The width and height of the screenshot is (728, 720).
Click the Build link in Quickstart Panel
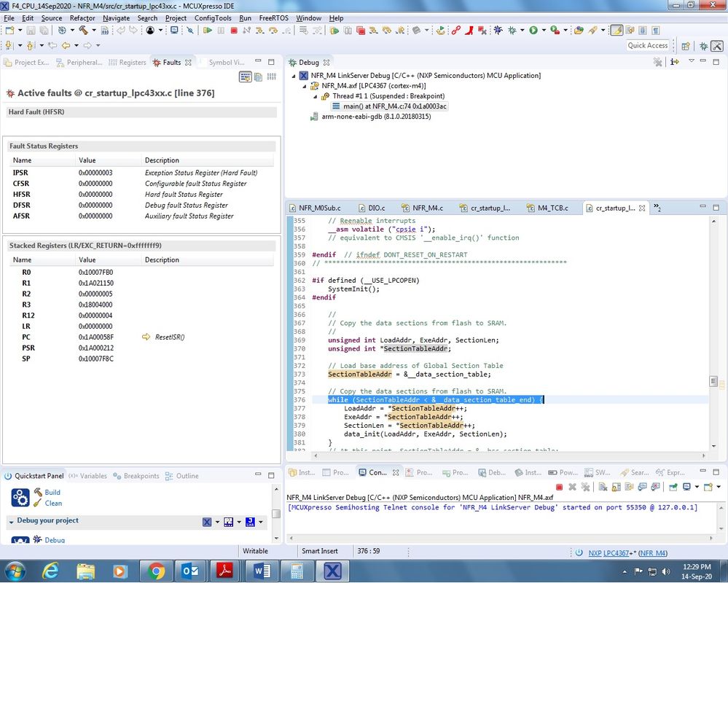(52, 492)
